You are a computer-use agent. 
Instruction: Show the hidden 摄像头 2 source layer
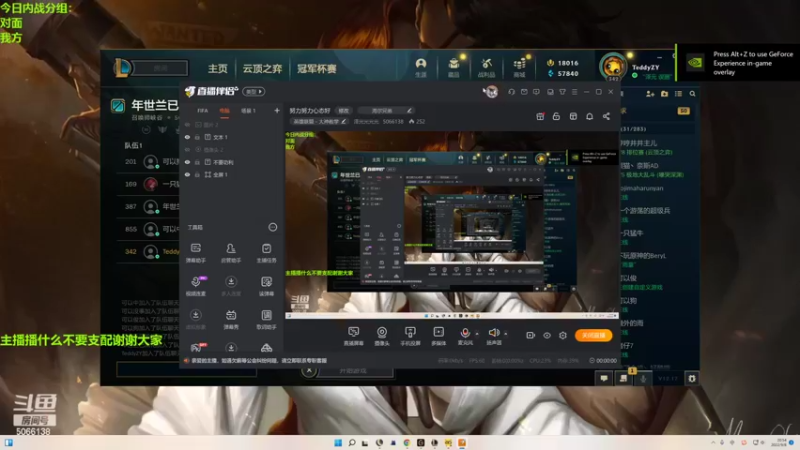pos(187,149)
